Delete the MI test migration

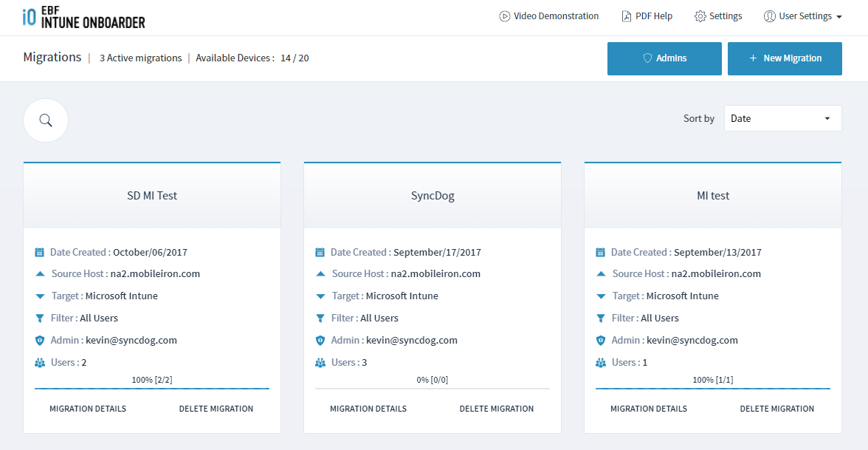[x=777, y=409]
